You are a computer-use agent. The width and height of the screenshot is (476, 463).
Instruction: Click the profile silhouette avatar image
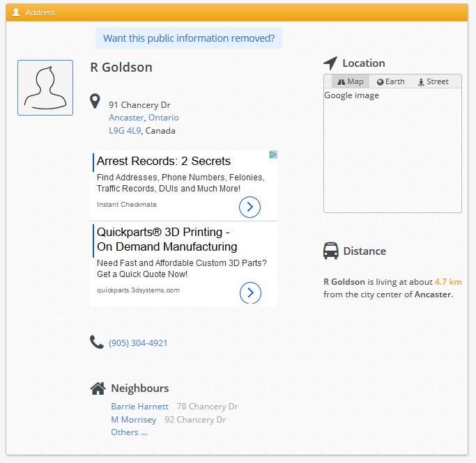coord(45,88)
